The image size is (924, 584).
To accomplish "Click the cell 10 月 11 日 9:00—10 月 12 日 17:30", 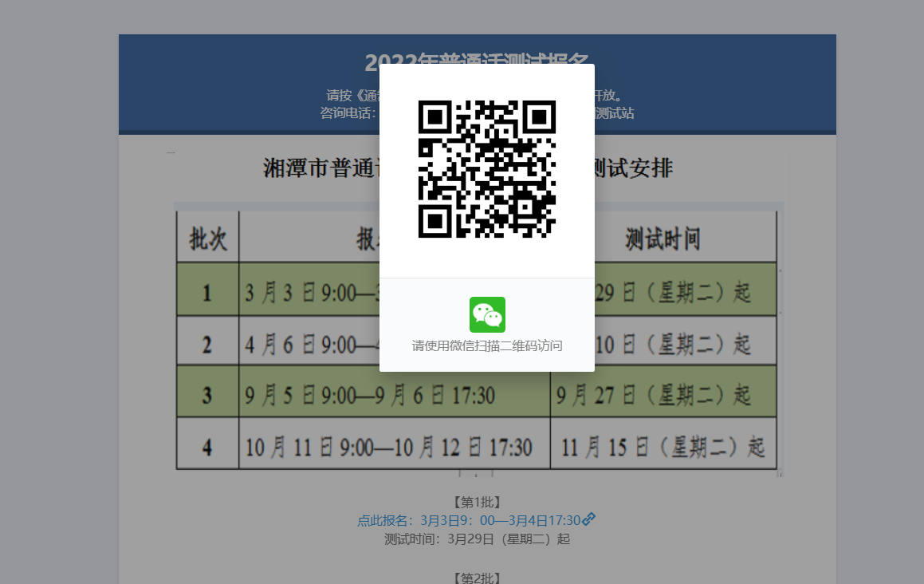I will click(394, 444).
